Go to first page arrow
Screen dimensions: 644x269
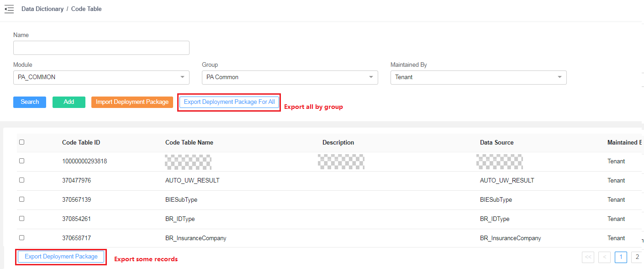tap(588, 257)
